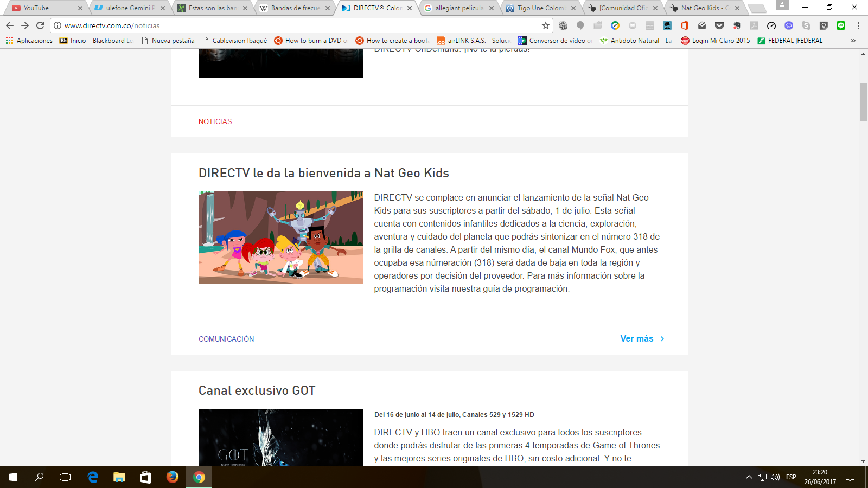Click the Skype extension icon
Viewport: 868px width, 488px height.
pos(806,25)
